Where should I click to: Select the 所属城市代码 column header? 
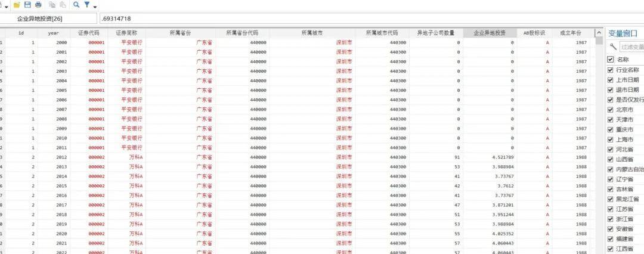pos(382,33)
